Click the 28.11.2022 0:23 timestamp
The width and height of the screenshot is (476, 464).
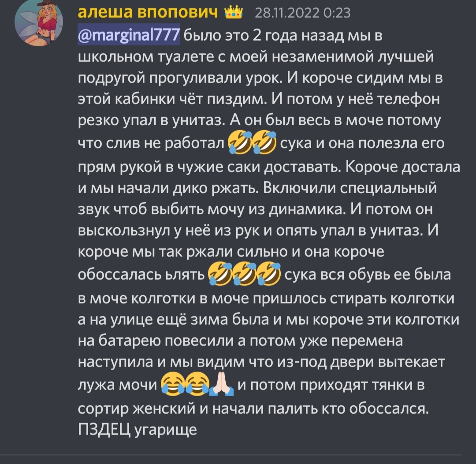[303, 13]
